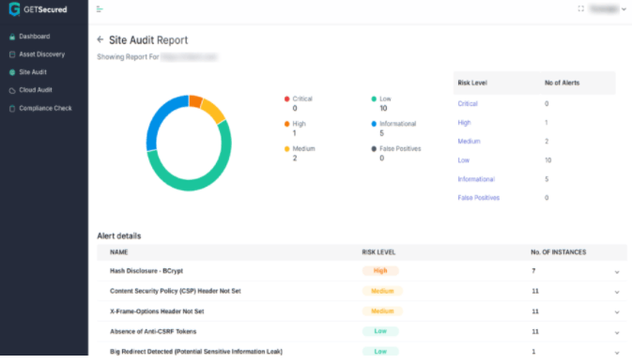Screen dimensions: 632x364
Task: Go back using the arrow beside Site Audit Report
Action: [100, 39]
